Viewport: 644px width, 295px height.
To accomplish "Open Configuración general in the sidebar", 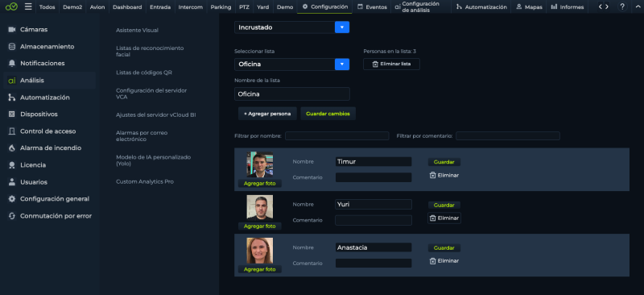I will click(50, 199).
